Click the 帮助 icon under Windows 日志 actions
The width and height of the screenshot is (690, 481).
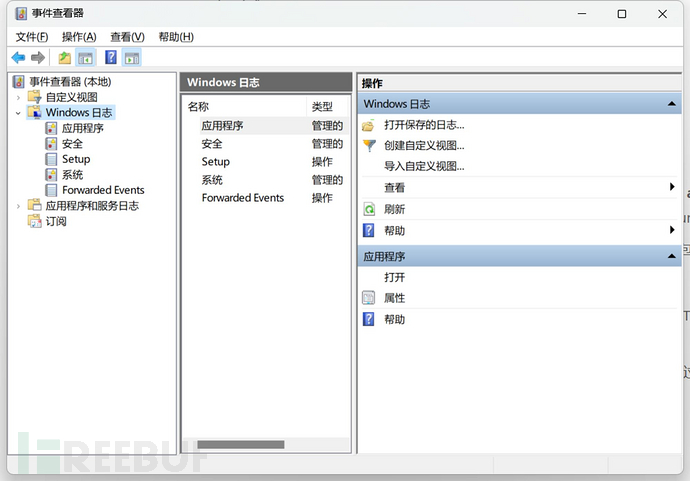pyautogui.click(x=369, y=230)
